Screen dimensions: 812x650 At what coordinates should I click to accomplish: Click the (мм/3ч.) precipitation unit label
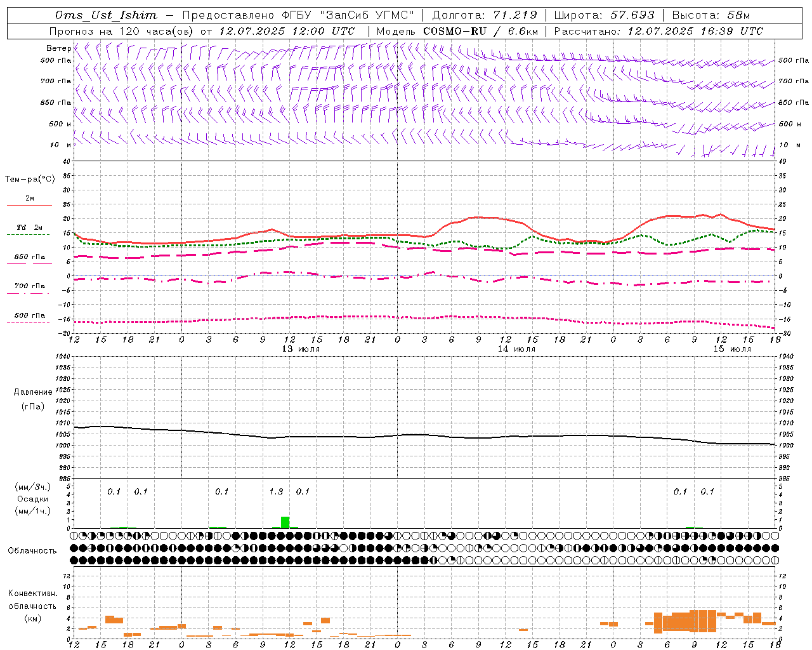point(32,487)
